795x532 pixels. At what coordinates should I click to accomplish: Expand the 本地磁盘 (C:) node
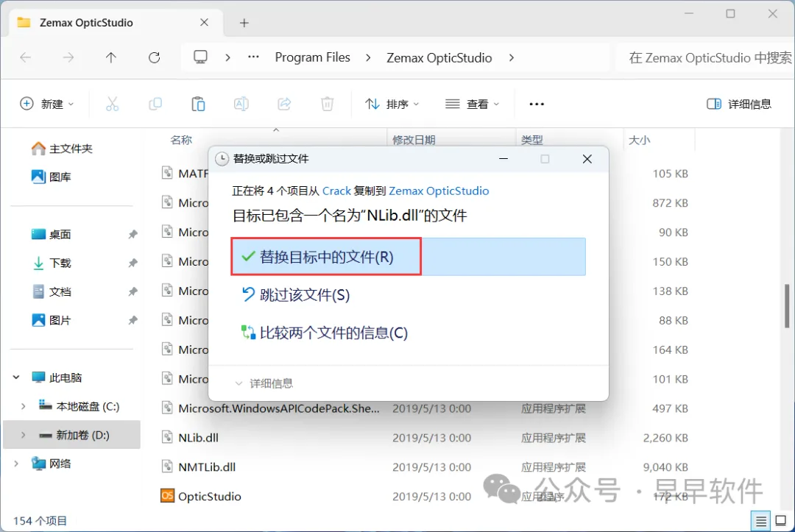pyautogui.click(x=24, y=406)
